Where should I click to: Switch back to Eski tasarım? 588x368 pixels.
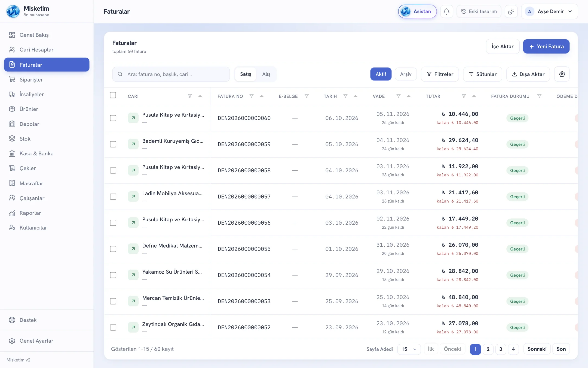(479, 11)
